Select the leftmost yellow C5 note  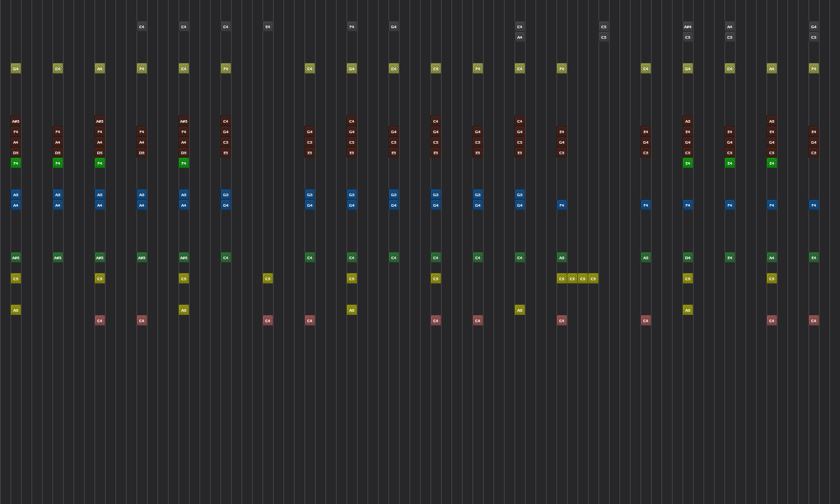pyautogui.click(x=15, y=278)
